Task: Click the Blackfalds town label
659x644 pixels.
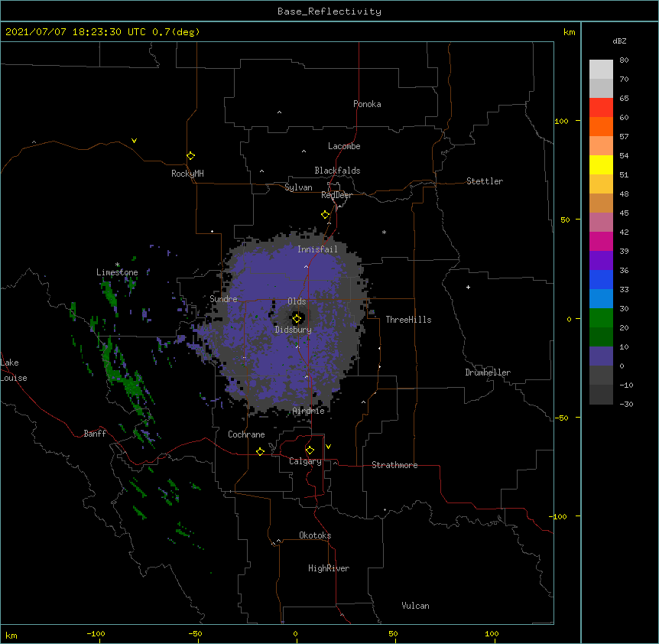Action: coord(337,171)
